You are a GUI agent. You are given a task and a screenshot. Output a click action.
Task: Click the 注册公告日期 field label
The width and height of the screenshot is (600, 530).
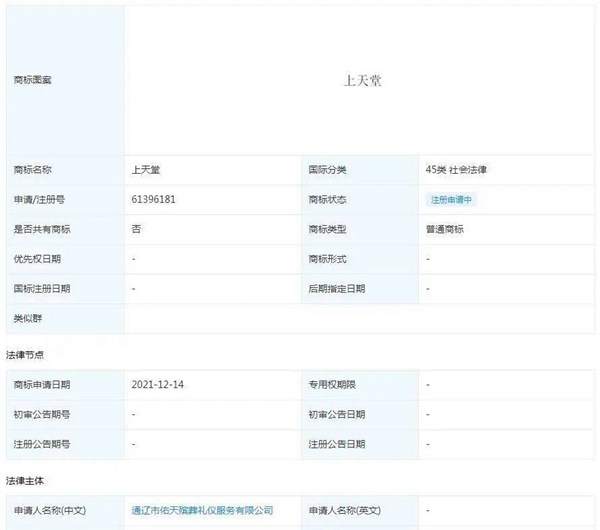click(337, 443)
